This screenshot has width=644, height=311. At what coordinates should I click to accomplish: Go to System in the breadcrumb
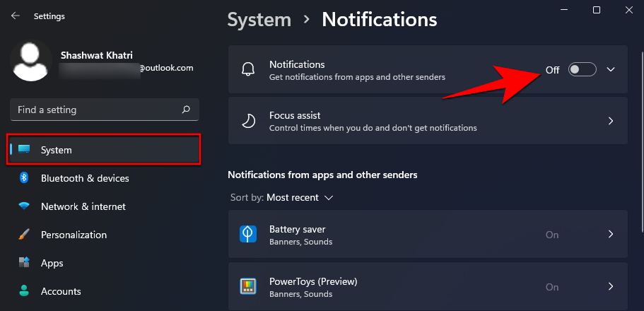259,19
